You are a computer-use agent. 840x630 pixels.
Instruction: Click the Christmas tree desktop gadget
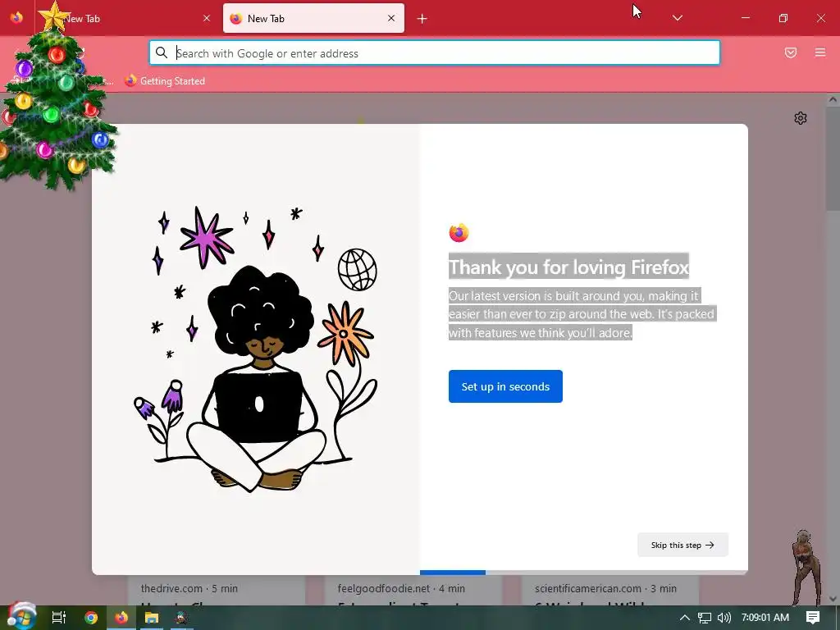(x=57, y=97)
